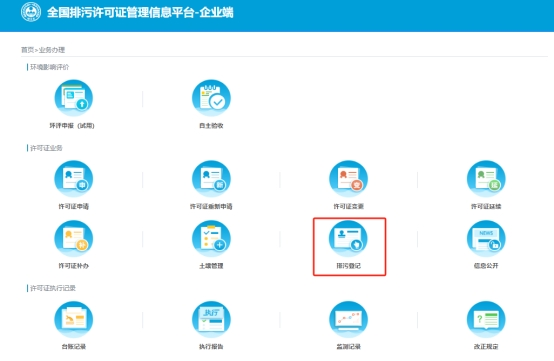Viewport: 554px width, 361px height.
Task: Open the 许可证延续 icon
Action: [x=486, y=179]
